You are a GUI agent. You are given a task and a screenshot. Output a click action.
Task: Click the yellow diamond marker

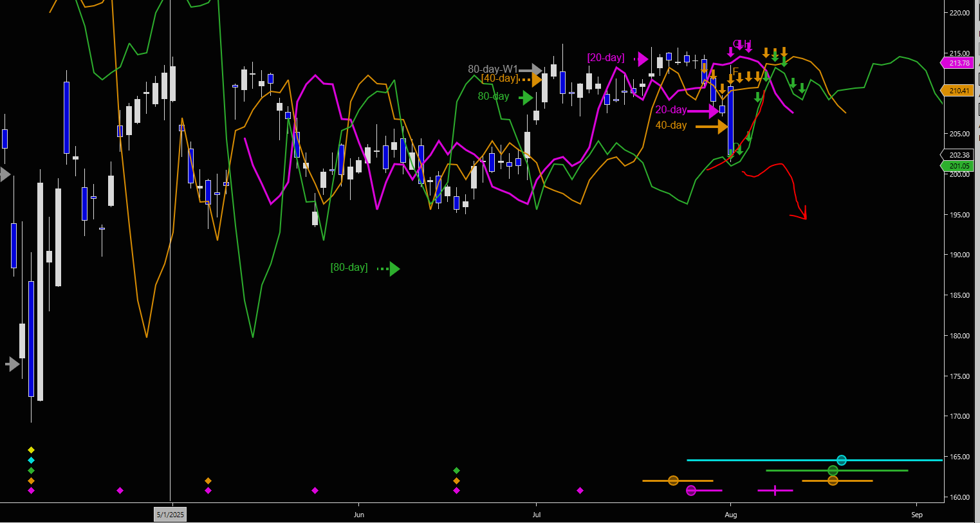pyautogui.click(x=31, y=450)
